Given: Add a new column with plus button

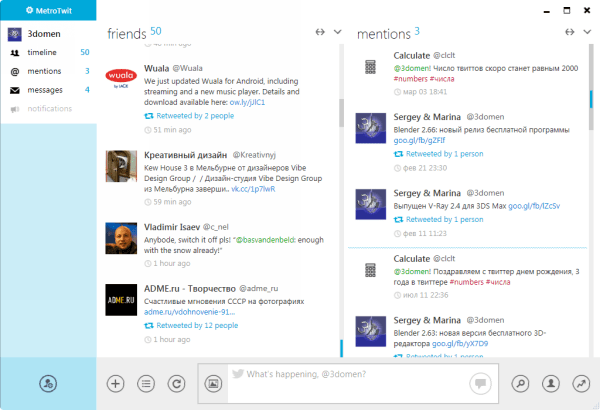Looking at the screenshot, I should [115, 384].
